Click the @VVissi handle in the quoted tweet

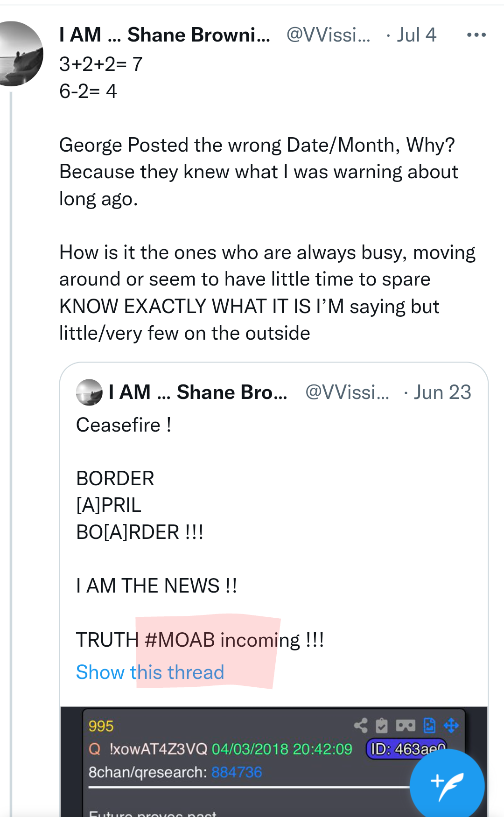(347, 392)
